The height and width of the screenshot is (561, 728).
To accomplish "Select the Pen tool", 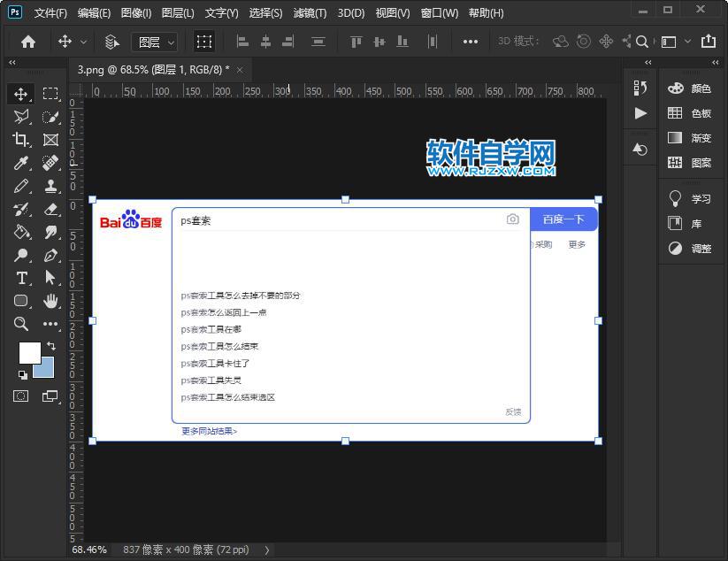I will tap(50, 255).
